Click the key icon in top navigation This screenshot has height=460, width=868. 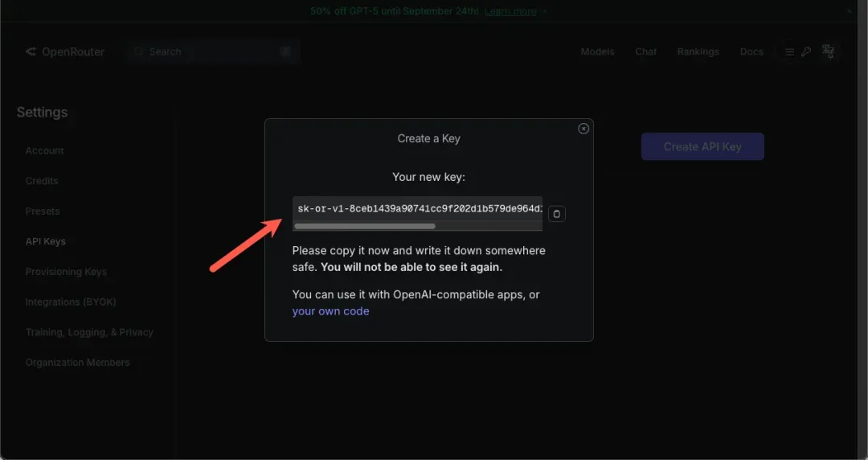tap(806, 51)
